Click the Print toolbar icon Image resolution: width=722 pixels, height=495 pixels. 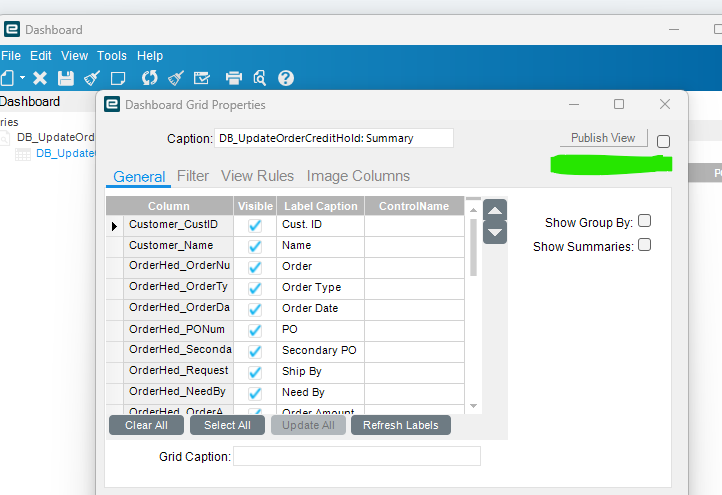tap(234, 78)
